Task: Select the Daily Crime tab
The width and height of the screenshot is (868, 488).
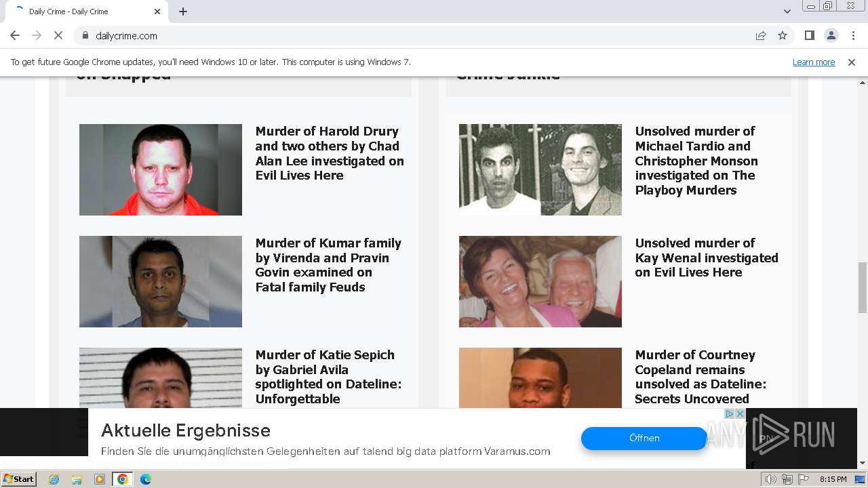Action: click(x=85, y=12)
